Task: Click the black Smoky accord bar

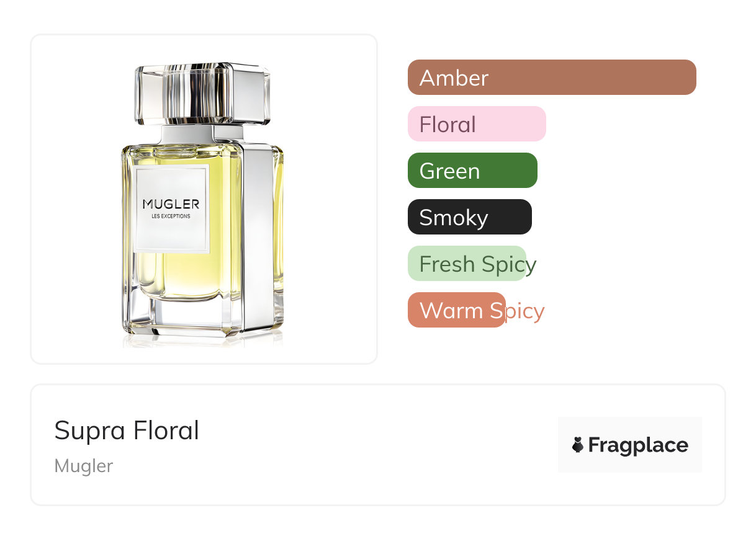Action: 469,217
